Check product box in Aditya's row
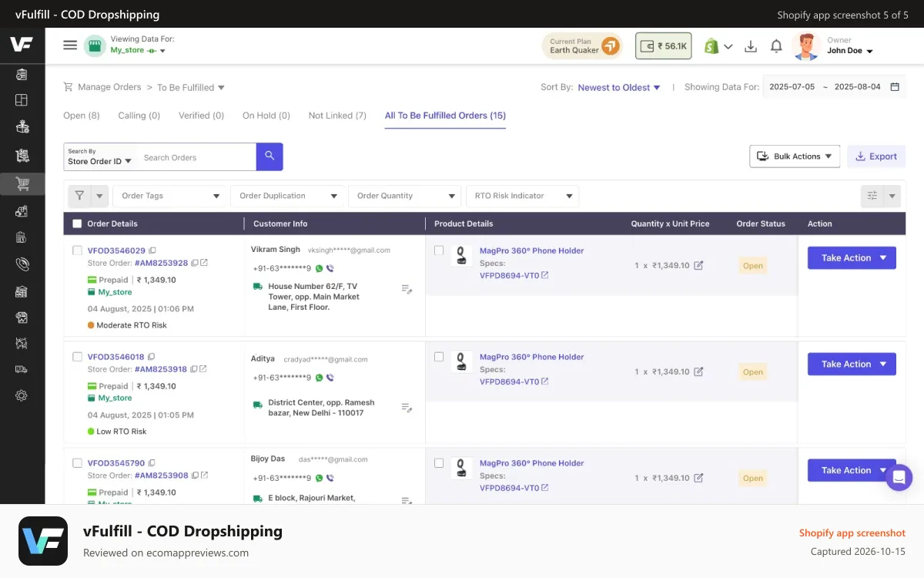 click(x=439, y=357)
